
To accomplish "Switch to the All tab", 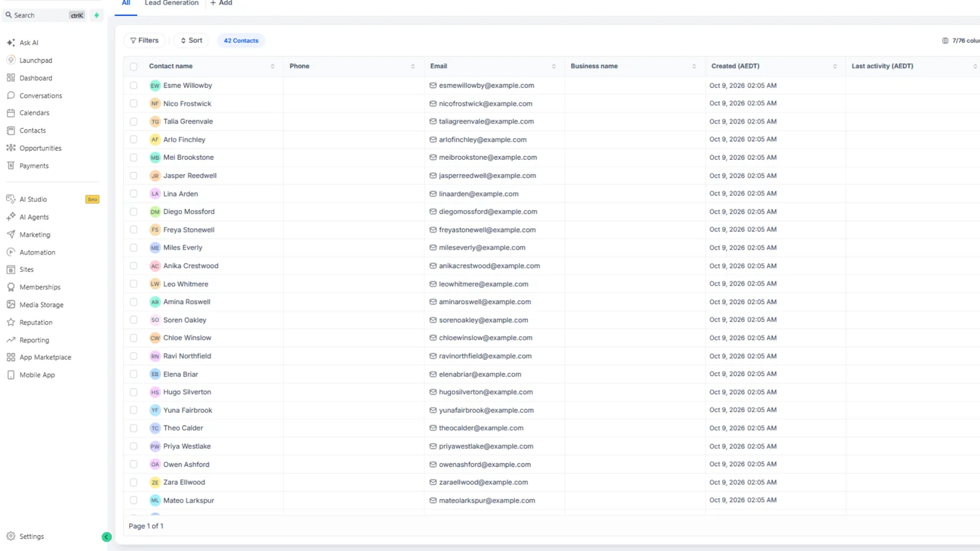I will click(x=126, y=4).
